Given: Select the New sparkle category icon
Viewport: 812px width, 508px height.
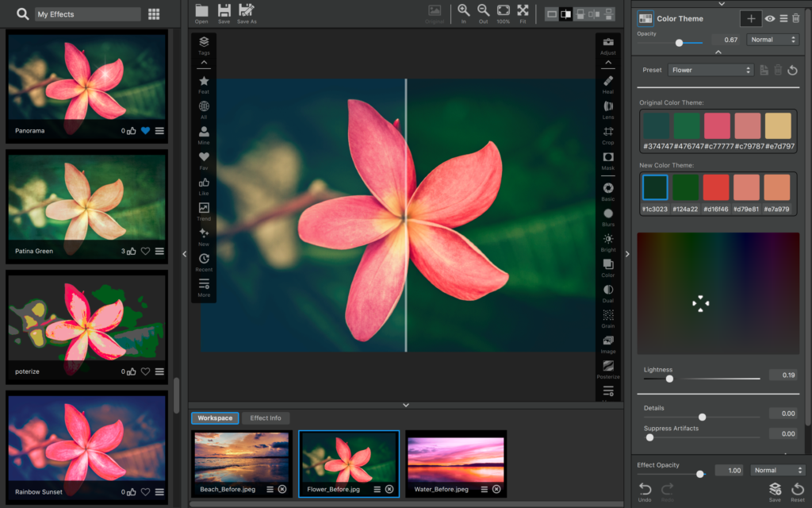Looking at the screenshot, I should click(204, 237).
